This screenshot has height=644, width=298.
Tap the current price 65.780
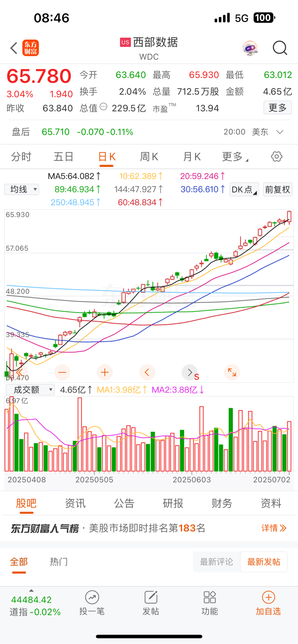[39, 76]
